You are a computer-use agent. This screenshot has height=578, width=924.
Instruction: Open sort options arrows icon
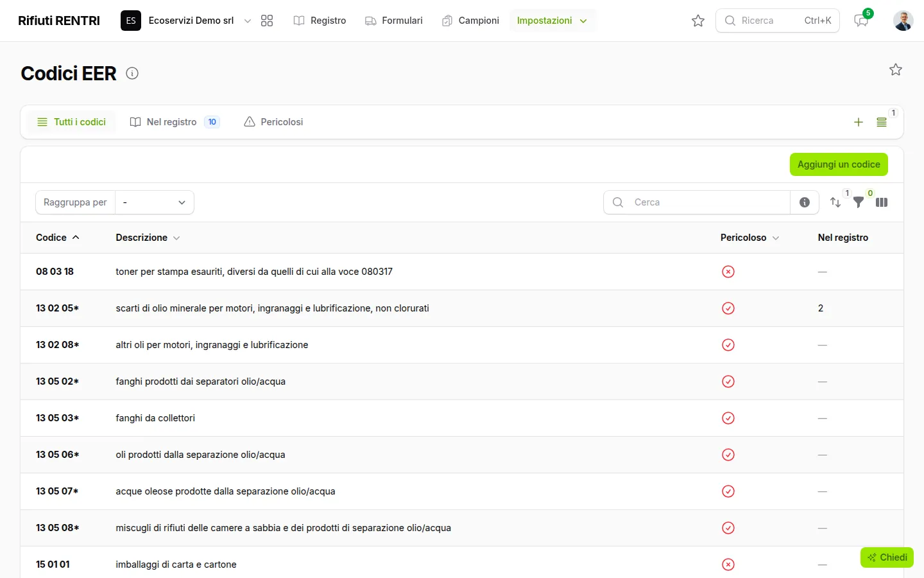click(835, 202)
